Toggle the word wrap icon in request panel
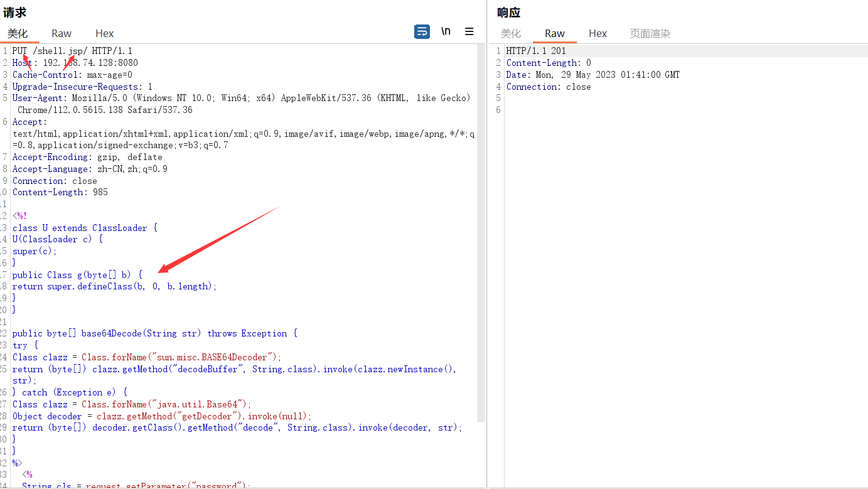868x489 pixels. [x=422, y=31]
